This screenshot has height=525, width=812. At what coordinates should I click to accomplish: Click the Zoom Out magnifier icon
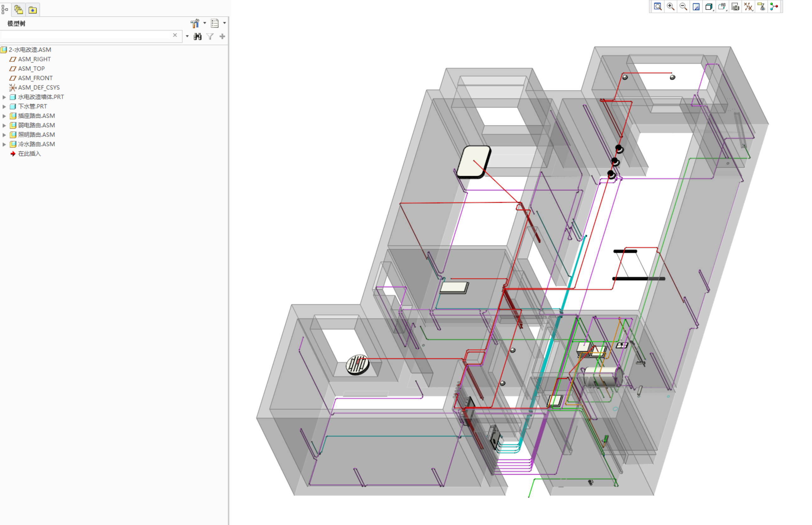tap(683, 7)
